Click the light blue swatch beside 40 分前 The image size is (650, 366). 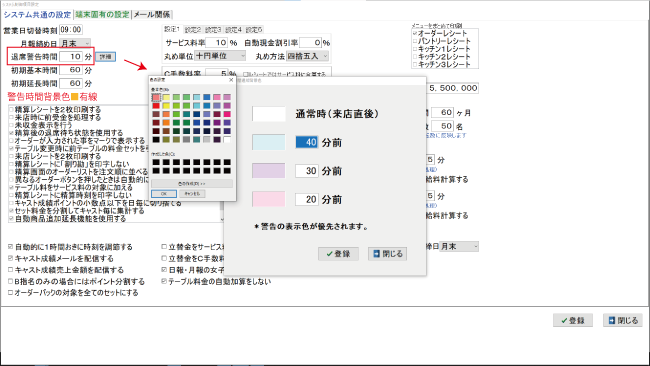click(269, 142)
